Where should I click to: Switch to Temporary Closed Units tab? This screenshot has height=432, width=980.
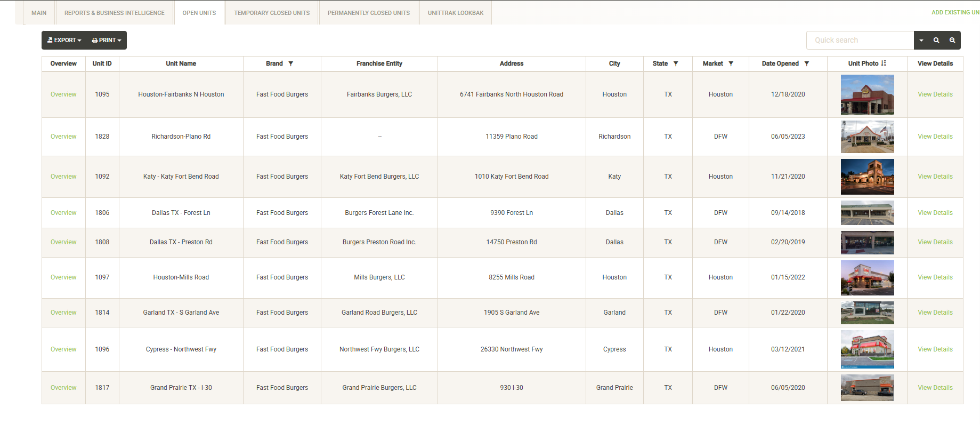[x=272, y=13]
